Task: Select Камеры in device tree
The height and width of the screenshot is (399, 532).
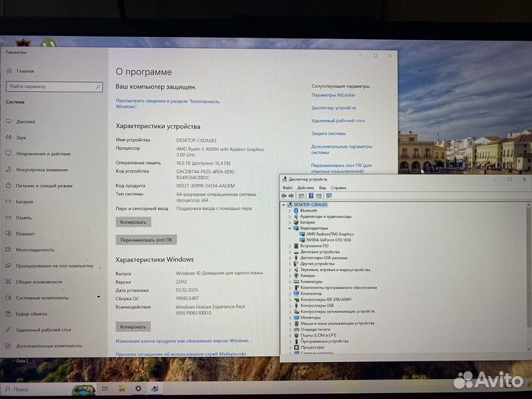Action: point(307,276)
